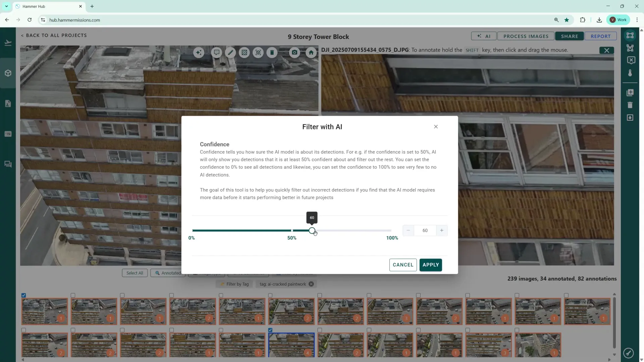Decrease confidence with the minus stepper

coord(408,231)
